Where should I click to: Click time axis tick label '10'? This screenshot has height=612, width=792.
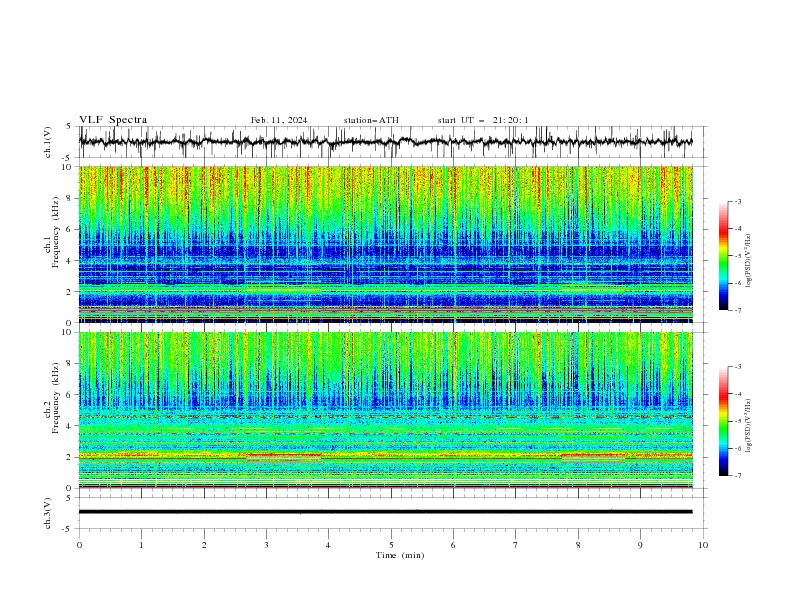coord(703,545)
